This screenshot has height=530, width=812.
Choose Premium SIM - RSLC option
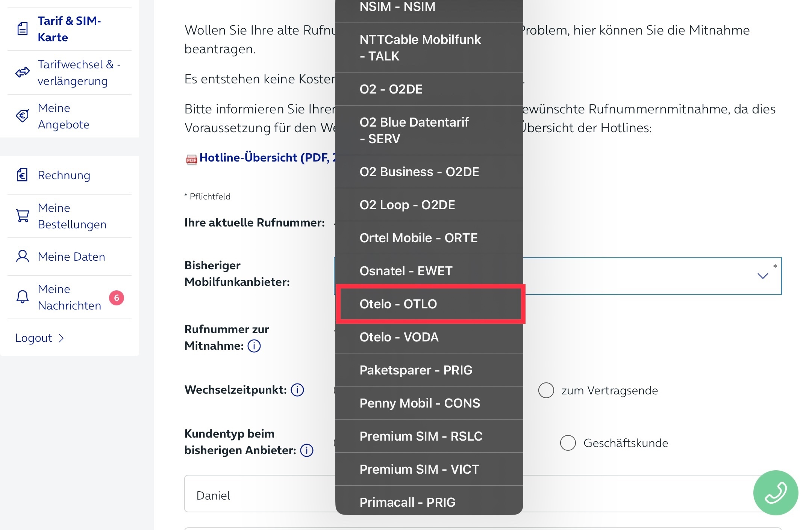pyautogui.click(x=429, y=436)
